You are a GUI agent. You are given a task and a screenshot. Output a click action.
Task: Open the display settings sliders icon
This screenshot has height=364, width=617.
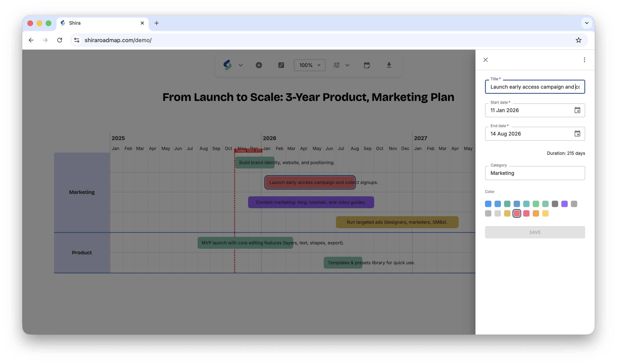point(336,65)
